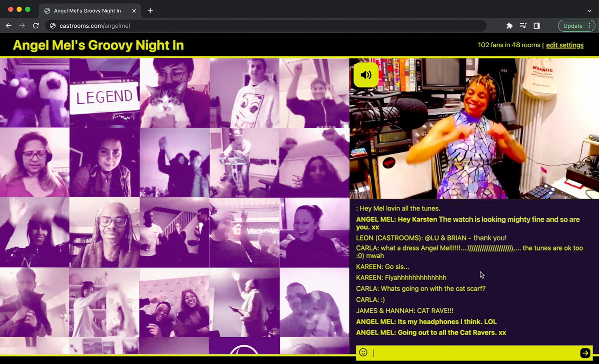Mute the stream with the speaker icon

(365, 75)
